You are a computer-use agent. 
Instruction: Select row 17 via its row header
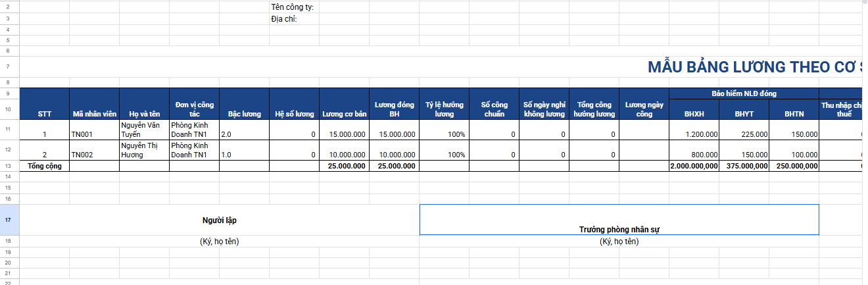(x=9, y=220)
